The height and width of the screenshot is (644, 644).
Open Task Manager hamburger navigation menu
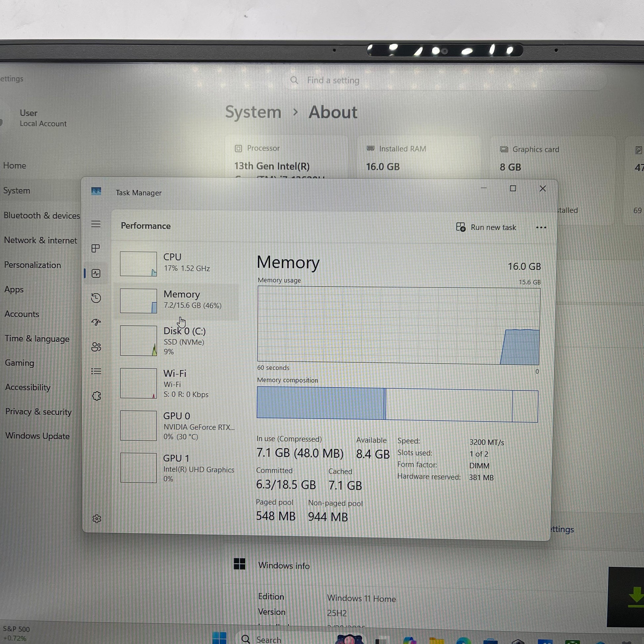[x=96, y=224]
